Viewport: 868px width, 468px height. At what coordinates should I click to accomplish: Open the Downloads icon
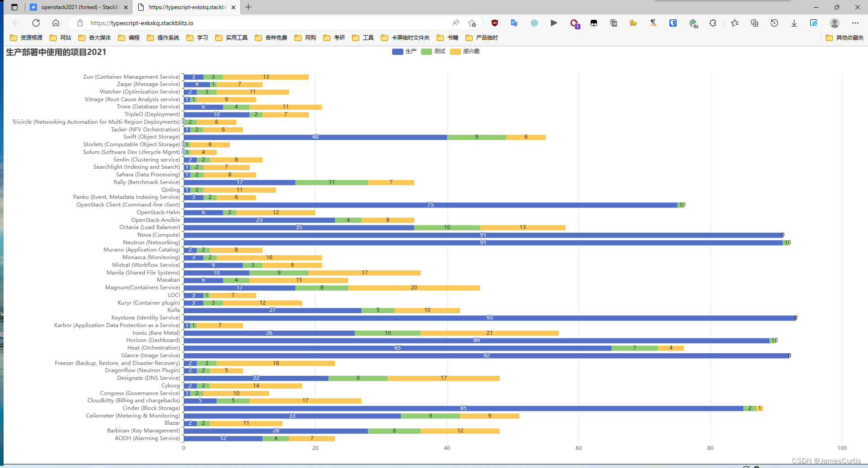794,23
